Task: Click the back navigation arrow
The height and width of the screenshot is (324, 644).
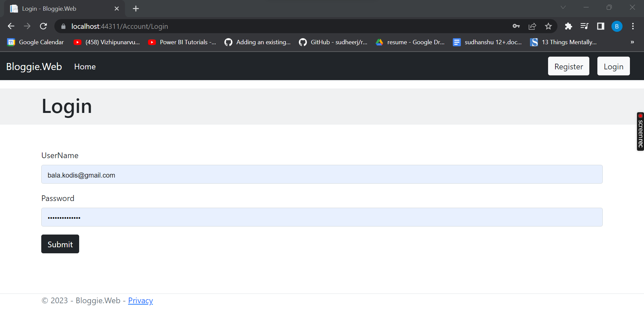Action: [x=11, y=26]
